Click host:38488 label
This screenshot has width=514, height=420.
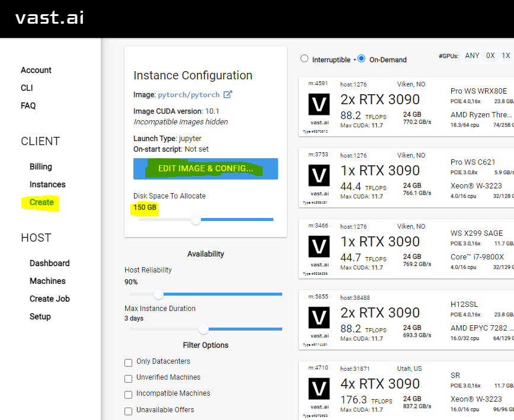coord(355,298)
